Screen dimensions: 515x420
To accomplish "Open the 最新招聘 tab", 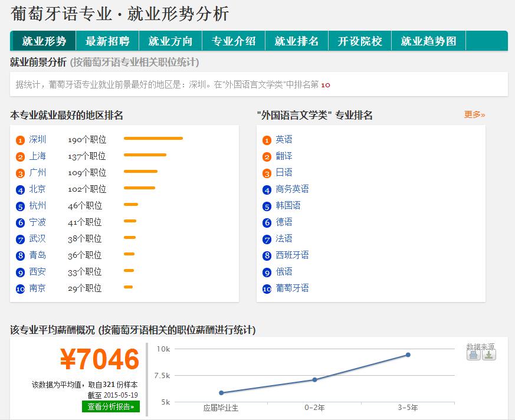I will [x=107, y=41].
